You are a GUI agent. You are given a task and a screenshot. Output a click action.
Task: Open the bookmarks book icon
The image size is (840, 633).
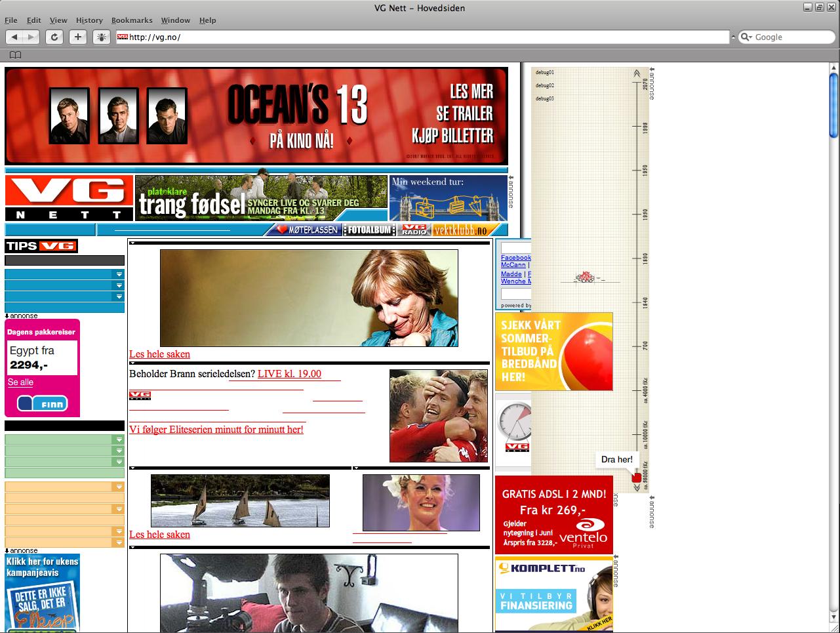point(15,55)
